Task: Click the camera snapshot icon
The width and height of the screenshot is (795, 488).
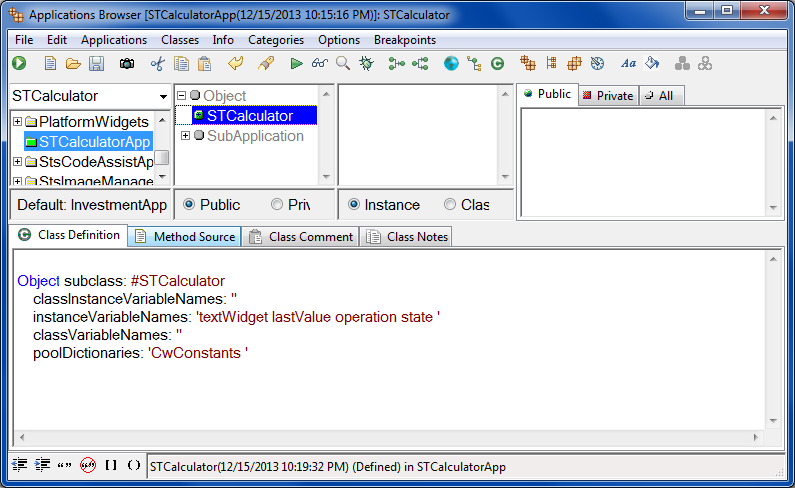Action: [x=127, y=64]
